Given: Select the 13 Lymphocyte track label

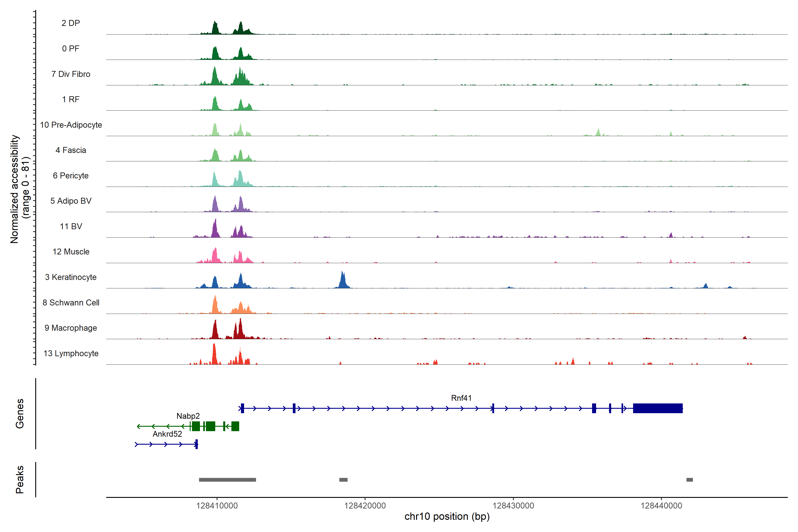Looking at the screenshot, I should (71, 354).
